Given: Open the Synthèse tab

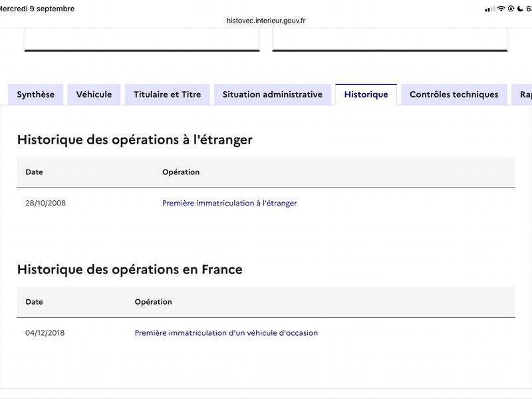Looking at the screenshot, I should (x=36, y=94).
